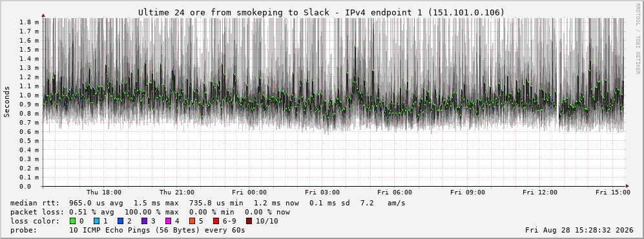This screenshot has width=644, height=239.
Task: Click the green loss color 0 swatch
Action: click(73, 221)
